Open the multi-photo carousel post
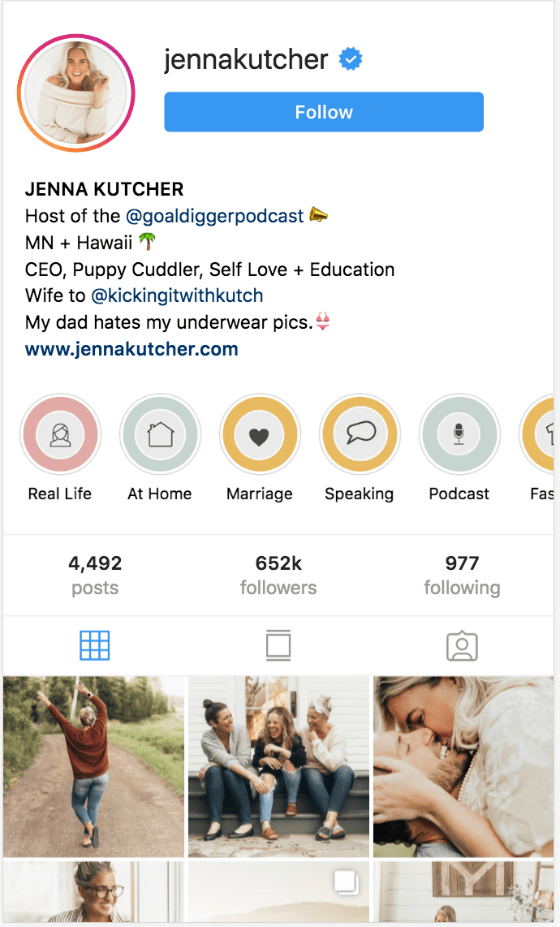 point(278,891)
